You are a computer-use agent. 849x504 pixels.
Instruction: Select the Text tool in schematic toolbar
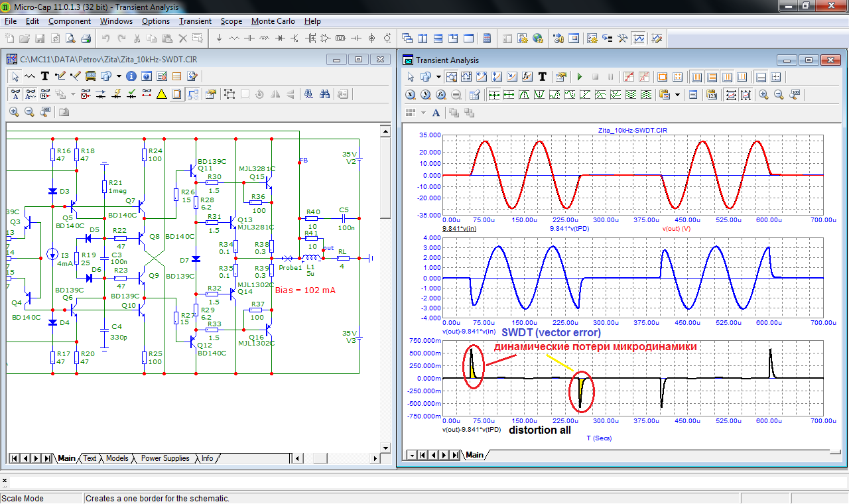[45, 76]
